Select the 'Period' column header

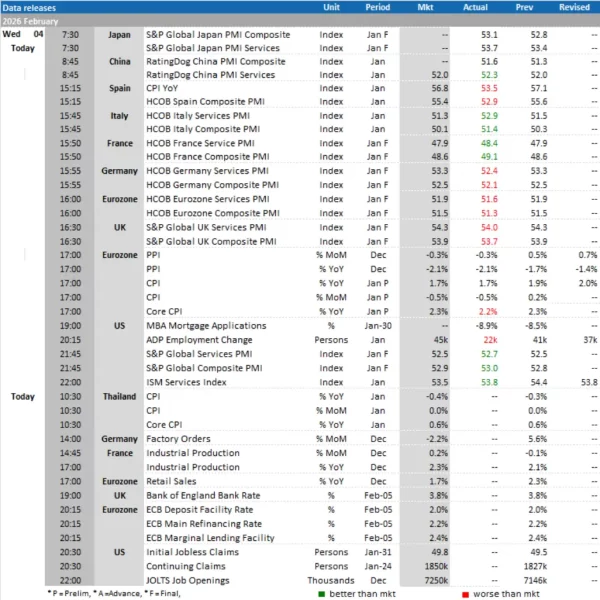378,7
